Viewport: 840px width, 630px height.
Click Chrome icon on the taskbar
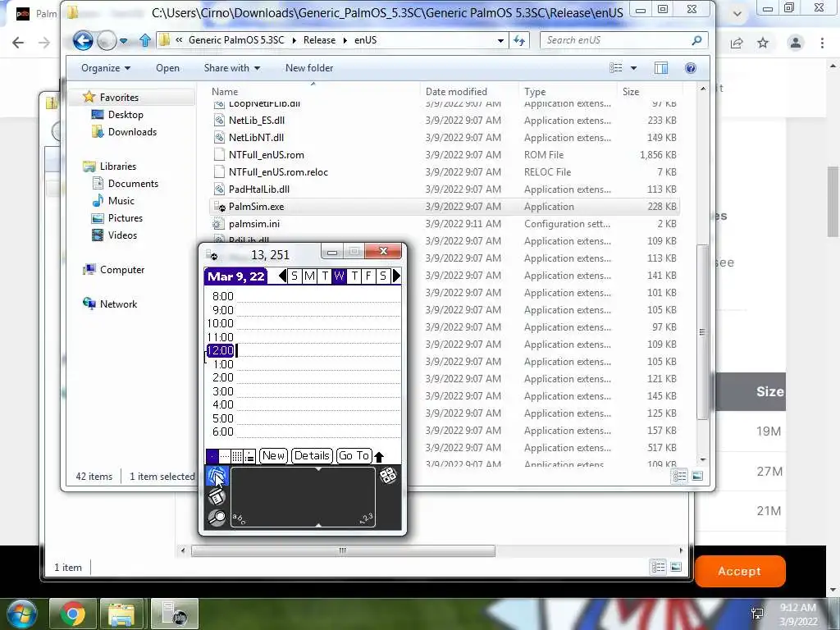73,614
